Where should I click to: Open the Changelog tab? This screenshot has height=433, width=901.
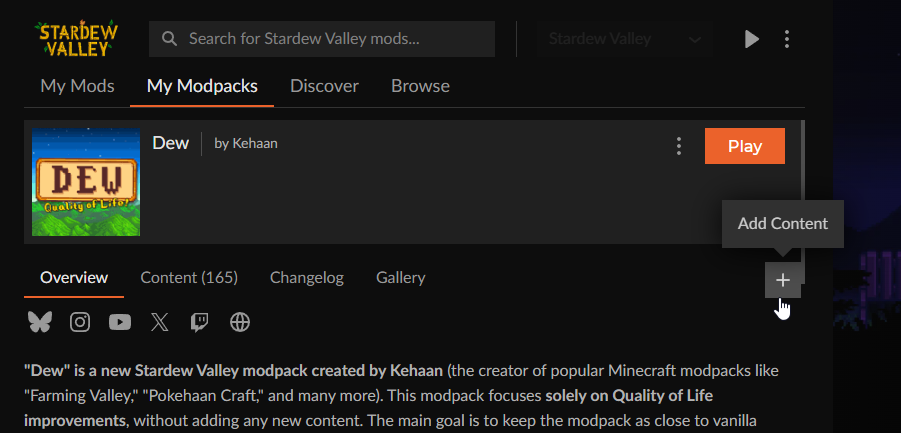[x=307, y=278]
